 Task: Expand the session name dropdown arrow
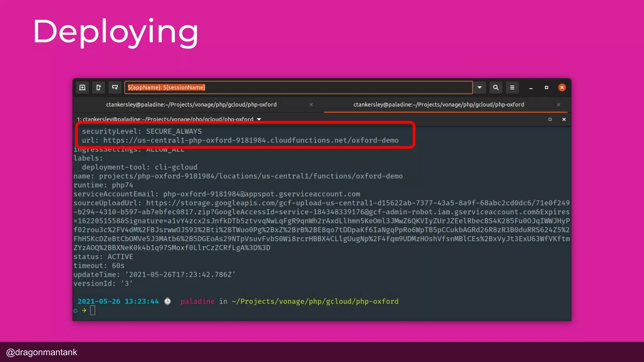(480, 87)
